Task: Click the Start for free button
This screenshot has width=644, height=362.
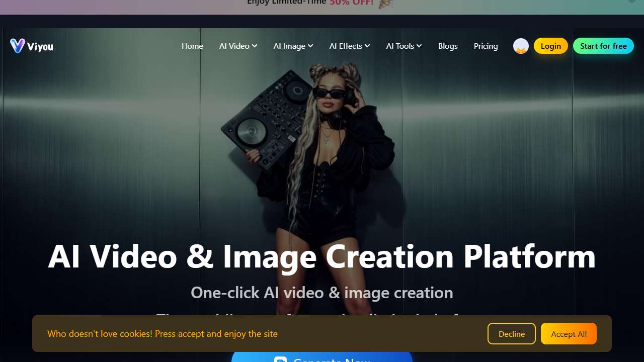Action: click(603, 46)
